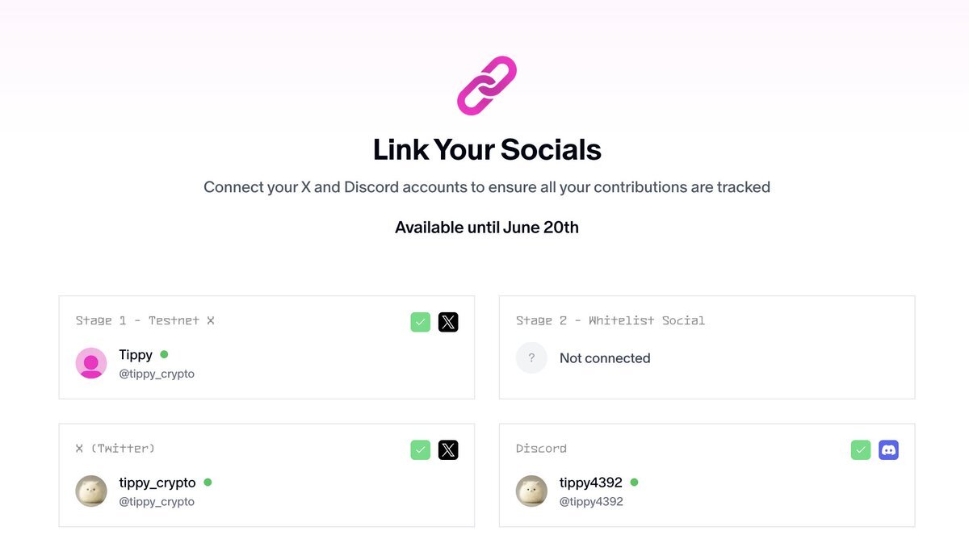Screen dimensions: 969x560
Task: Click the Not connected text
Action: point(605,358)
